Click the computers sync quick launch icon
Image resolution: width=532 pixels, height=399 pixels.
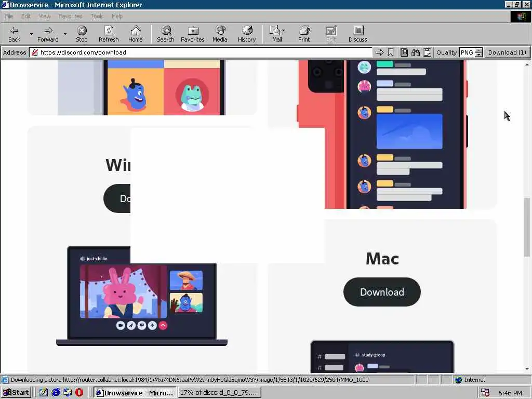point(68,393)
